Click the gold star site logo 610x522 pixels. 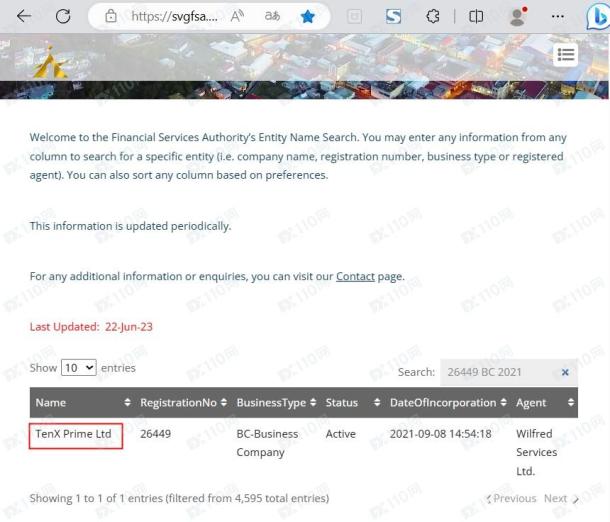[x=51, y=62]
